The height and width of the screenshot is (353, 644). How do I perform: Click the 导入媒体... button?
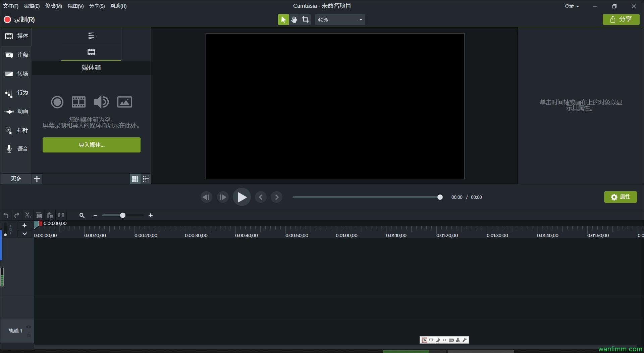pyautogui.click(x=91, y=145)
